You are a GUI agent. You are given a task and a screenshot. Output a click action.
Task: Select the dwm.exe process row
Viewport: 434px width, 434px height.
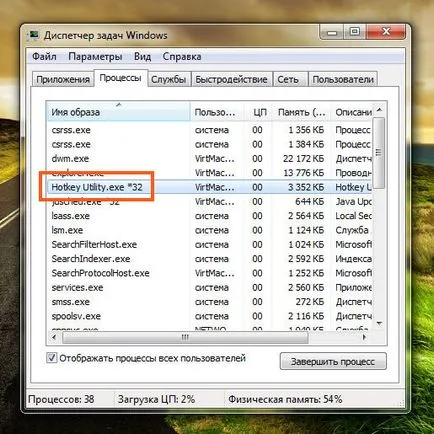click(x=209, y=158)
